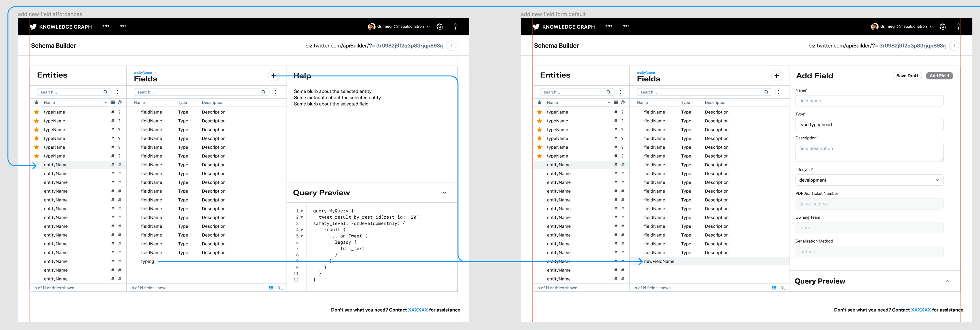This screenshot has height=330, width=980.
Task: Click blue list-view icon in affordances Fields footer
Action: (x=271, y=288)
